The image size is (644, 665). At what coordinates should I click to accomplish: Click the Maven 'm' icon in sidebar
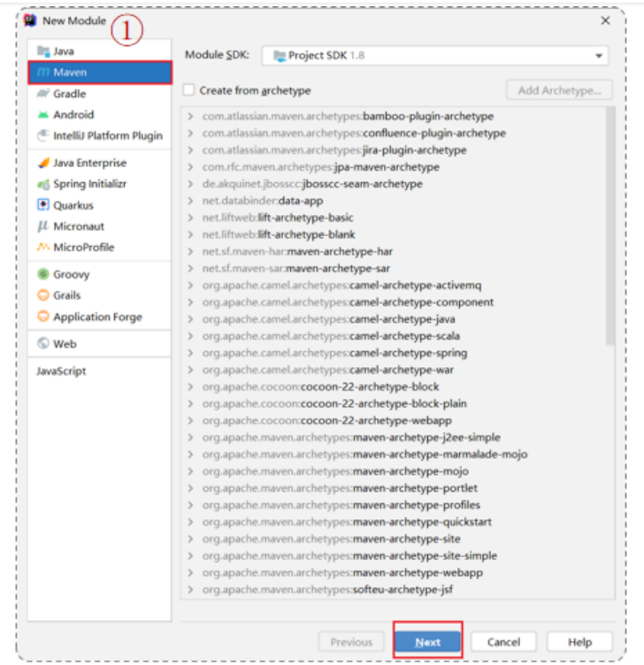pos(43,73)
